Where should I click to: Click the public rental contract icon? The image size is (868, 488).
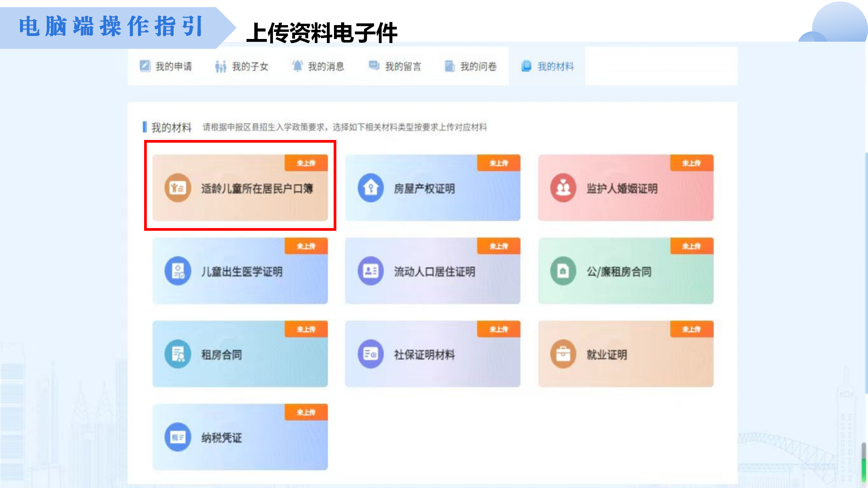coord(563,271)
